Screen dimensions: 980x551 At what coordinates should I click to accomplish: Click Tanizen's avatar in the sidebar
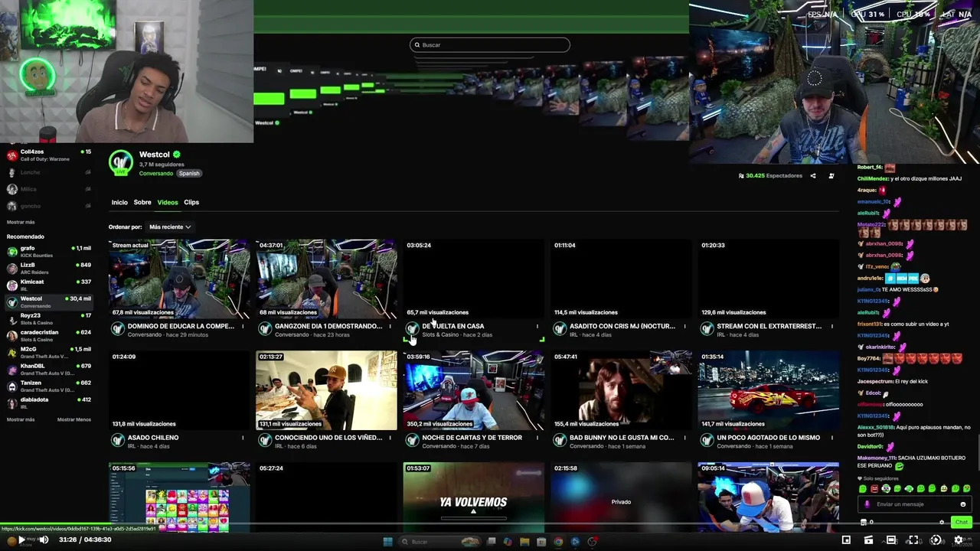pos(12,386)
